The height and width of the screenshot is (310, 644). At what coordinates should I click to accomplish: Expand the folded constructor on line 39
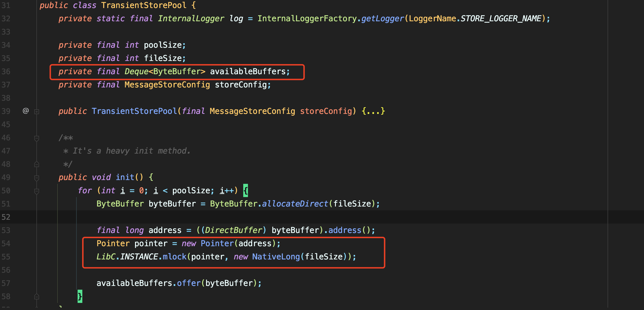[x=36, y=112]
